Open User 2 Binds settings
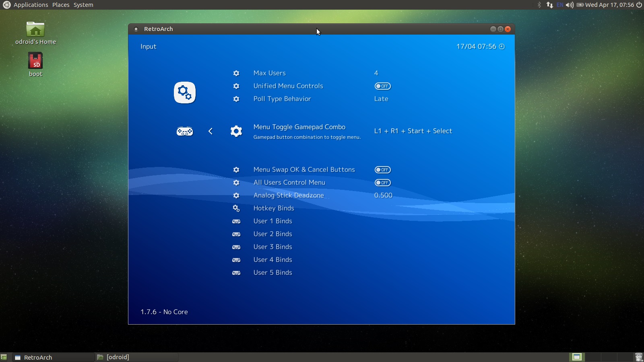Screen dimensions: 644x362 272,234
